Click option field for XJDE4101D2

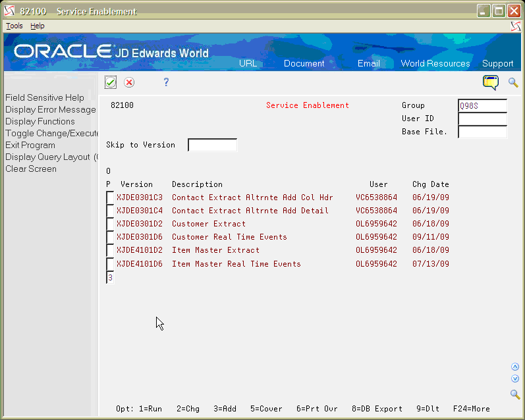click(110, 250)
